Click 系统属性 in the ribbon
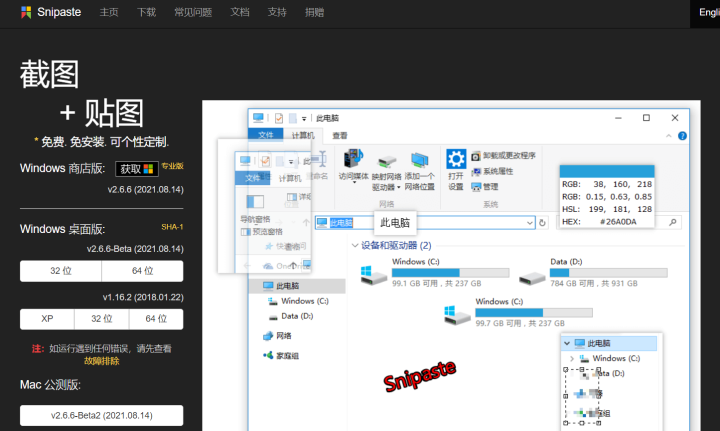Screen dimensions: 720x431 [492, 171]
